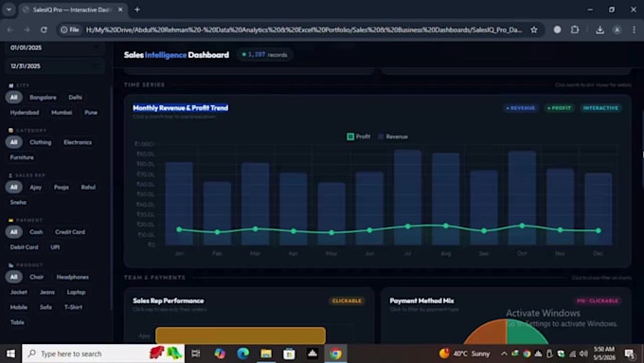
Task: Edit the start date 01/01/2025
Action: tap(55, 47)
